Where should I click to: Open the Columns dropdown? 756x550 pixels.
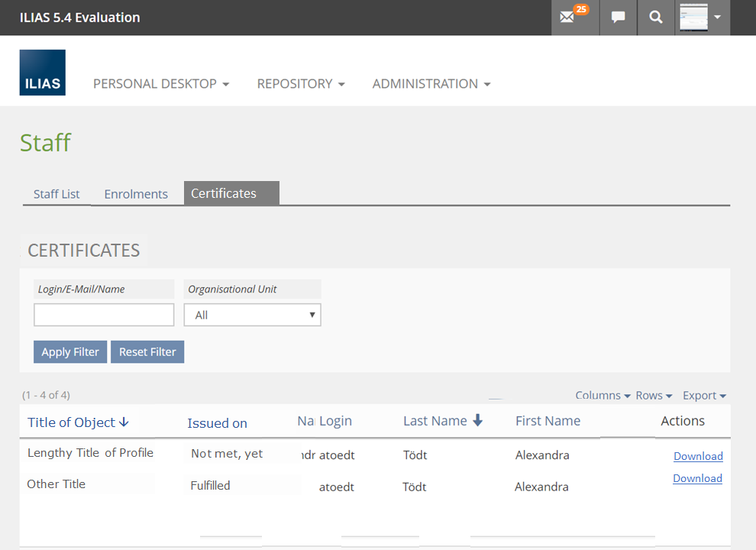point(603,396)
